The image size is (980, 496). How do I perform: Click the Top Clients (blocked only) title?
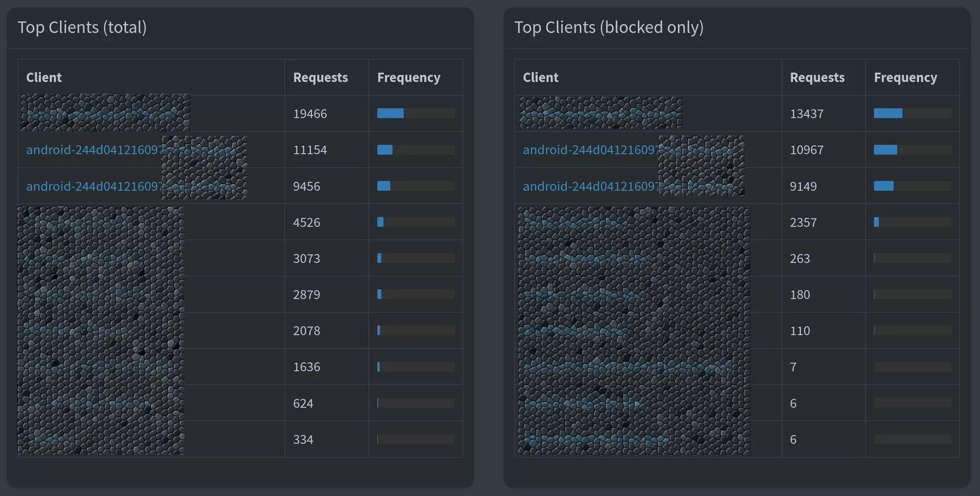(608, 28)
